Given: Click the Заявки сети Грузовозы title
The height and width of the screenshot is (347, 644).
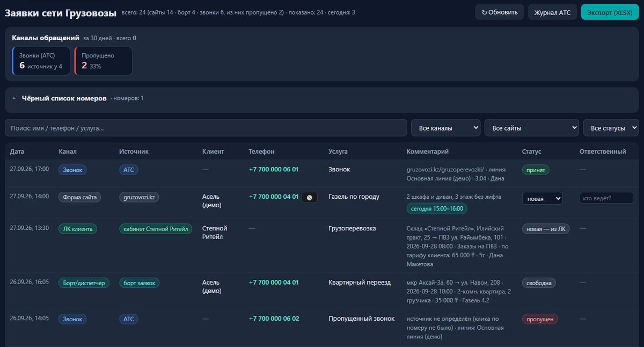Looking at the screenshot, I should (61, 13).
